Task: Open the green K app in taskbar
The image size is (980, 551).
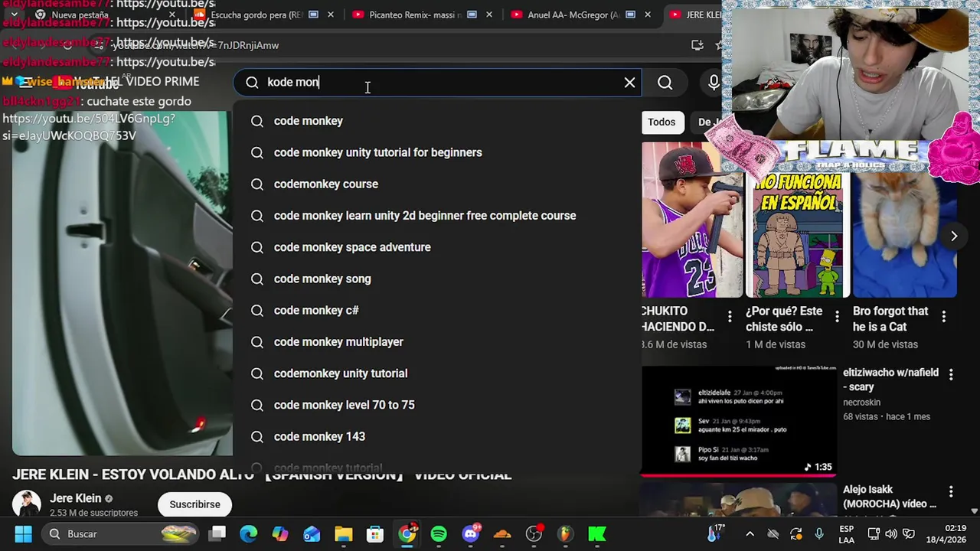Action: click(596, 533)
